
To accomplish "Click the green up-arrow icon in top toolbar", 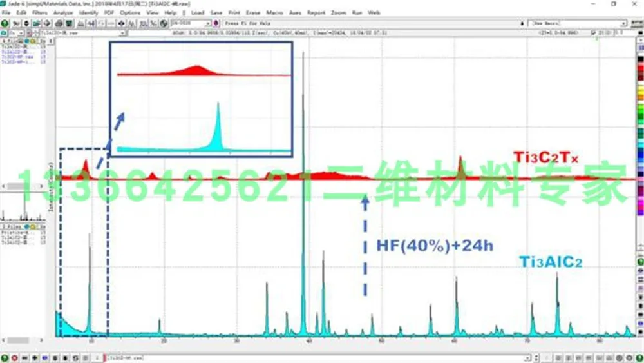I will [5, 23].
